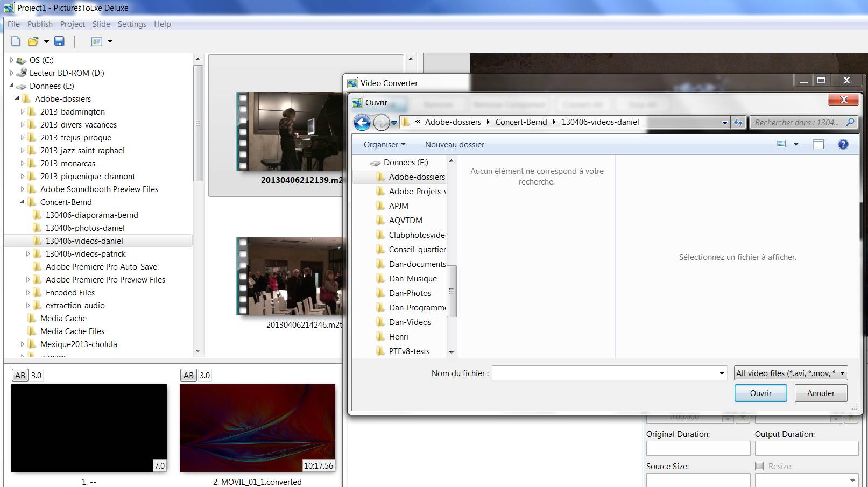
Task: Toggle the preview pane icon
Action: (818, 144)
